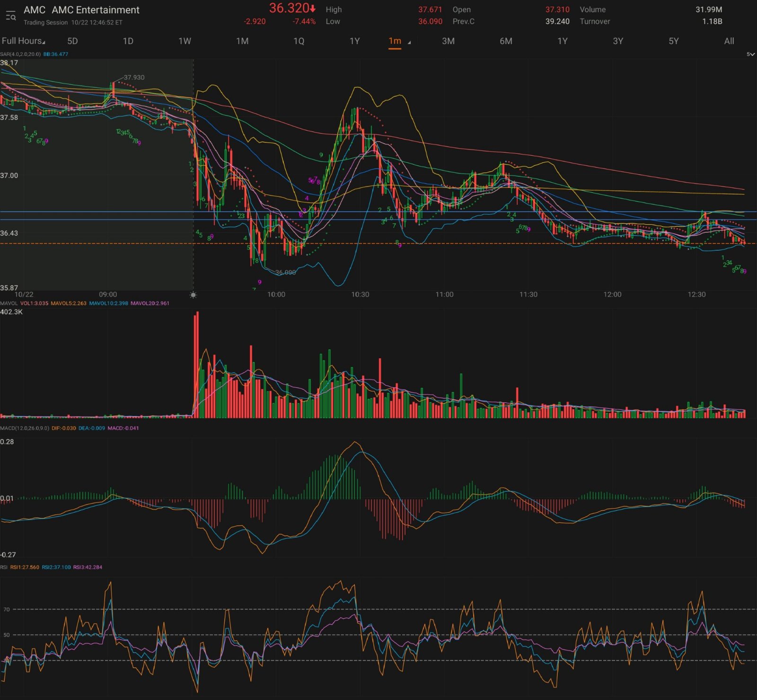Click the market-open sun marker on time axis
757x700 pixels.
click(x=193, y=295)
